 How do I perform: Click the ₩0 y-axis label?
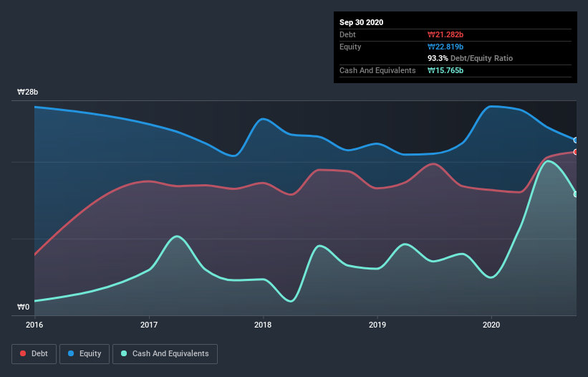[23, 307]
